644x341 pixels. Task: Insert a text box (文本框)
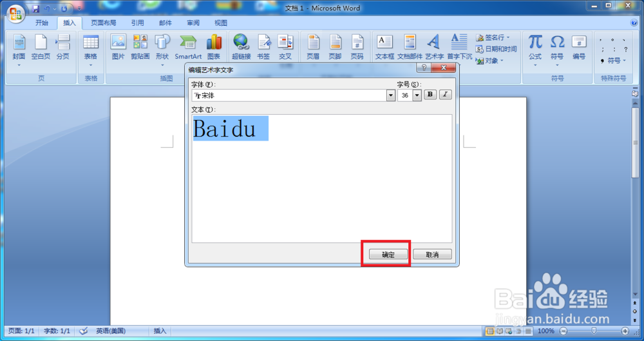click(x=385, y=47)
